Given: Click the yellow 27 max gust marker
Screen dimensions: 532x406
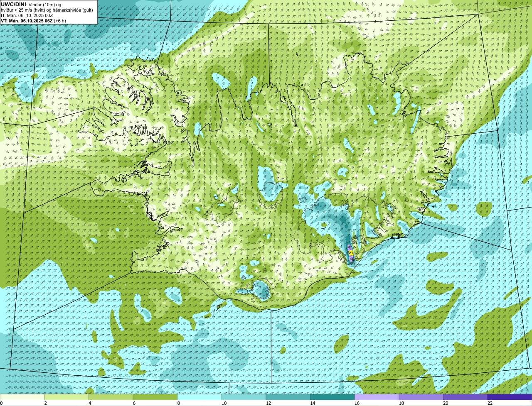Looking at the screenshot, I should pyautogui.click(x=351, y=253).
